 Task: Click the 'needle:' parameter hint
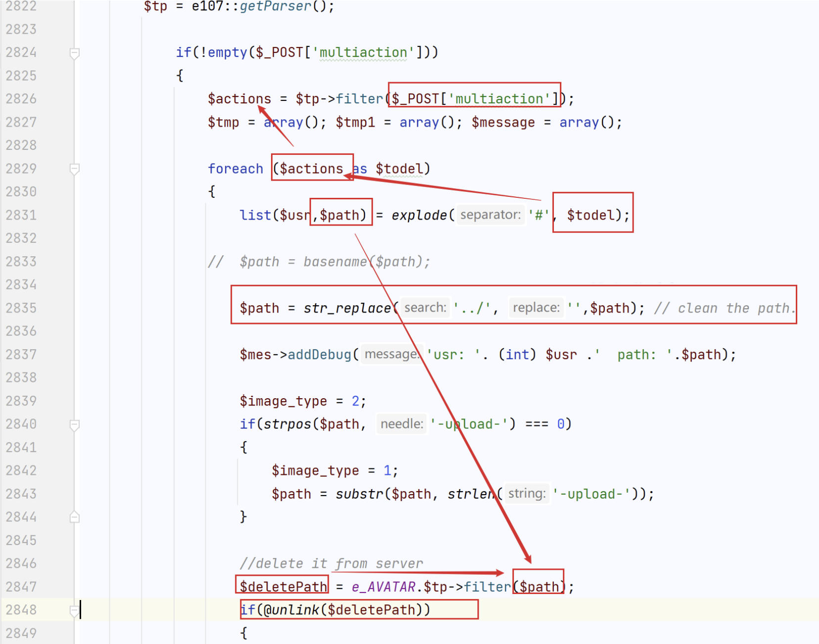(x=402, y=424)
